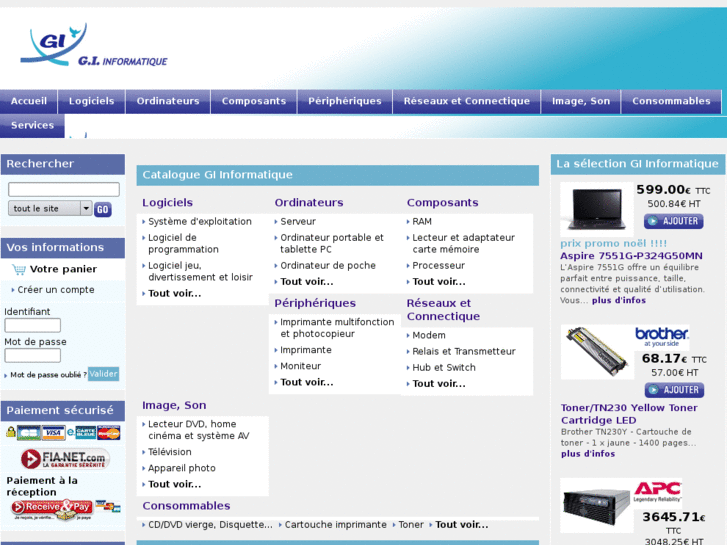The image size is (727, 545).
Task: Click the Visa card icon
Action: click(53, 433)
